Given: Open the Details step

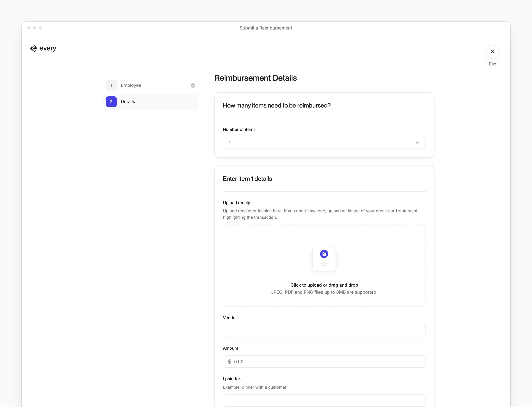Looking at the screenshot, I should pos(150,102).
